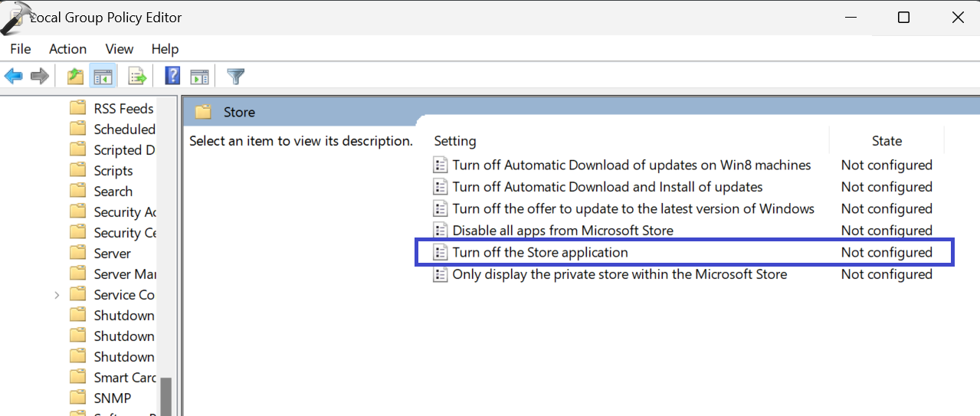
Task: Select "Only display the private store" policy
Action: click(x=619, y=274)
